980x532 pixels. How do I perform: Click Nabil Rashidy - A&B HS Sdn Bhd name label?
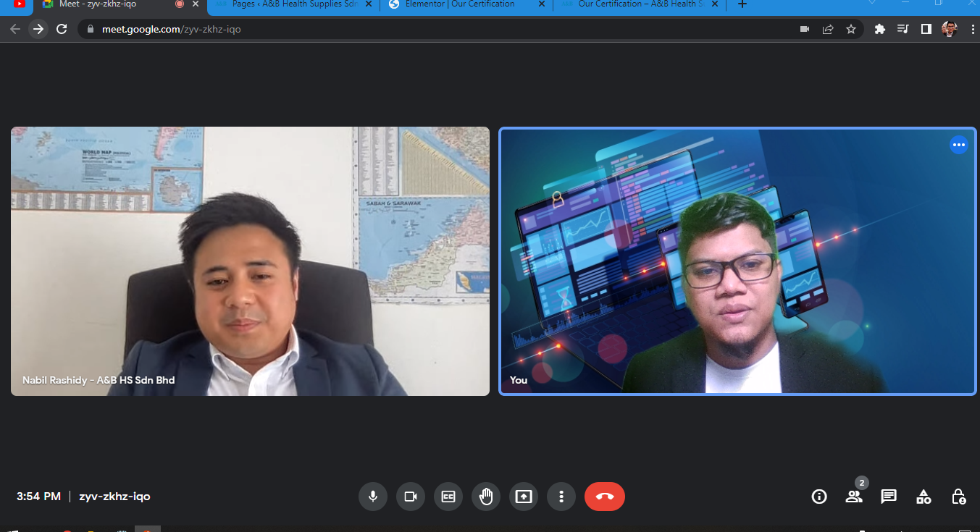pyautogui.click(x=99, y=380)
